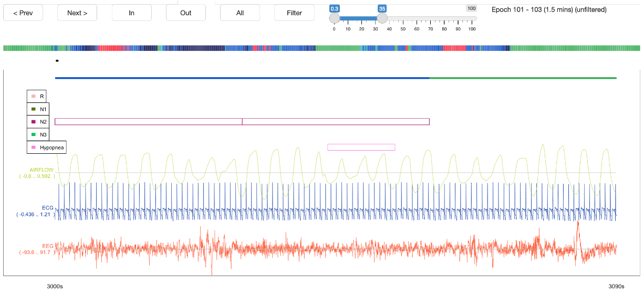Click the < Prev button
This screenshot has height=295, width=644.
[23, 13]
